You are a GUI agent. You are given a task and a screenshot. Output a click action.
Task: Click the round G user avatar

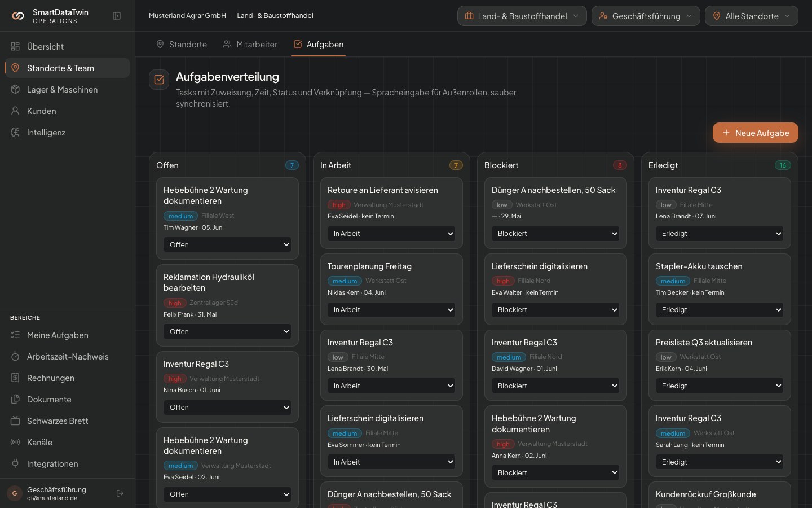click(15, 493)
